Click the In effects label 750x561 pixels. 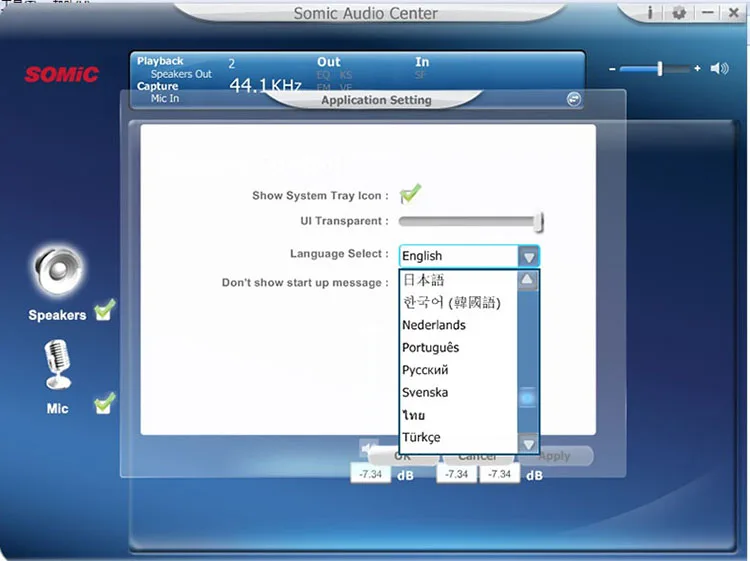(422, 62)
